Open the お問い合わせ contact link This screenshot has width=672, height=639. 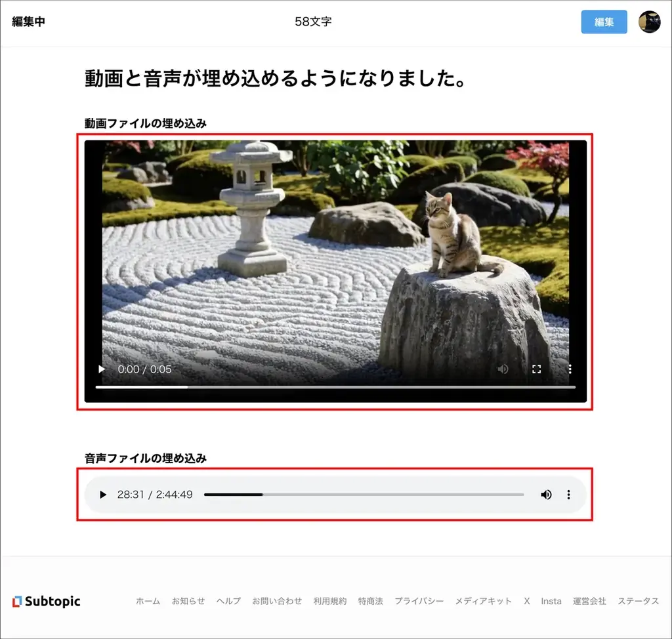(x=278, y=601)
